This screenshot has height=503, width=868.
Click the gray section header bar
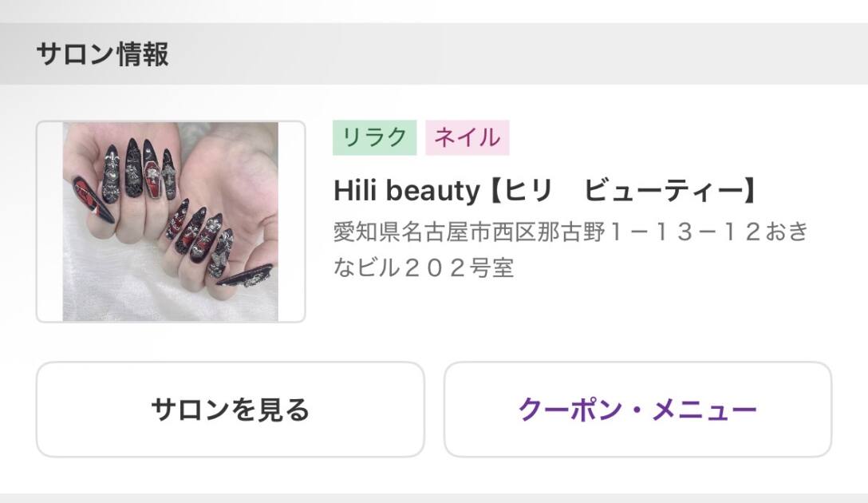coord(434,53)
